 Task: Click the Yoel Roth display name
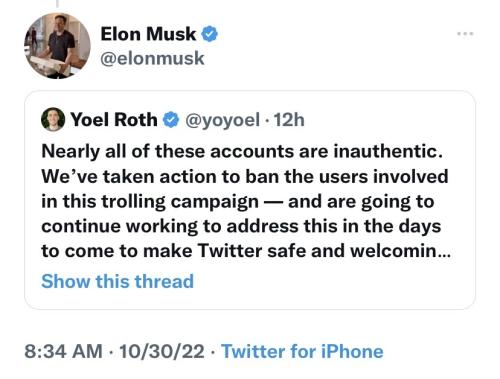pyautogui.click(x=114, y=119)
